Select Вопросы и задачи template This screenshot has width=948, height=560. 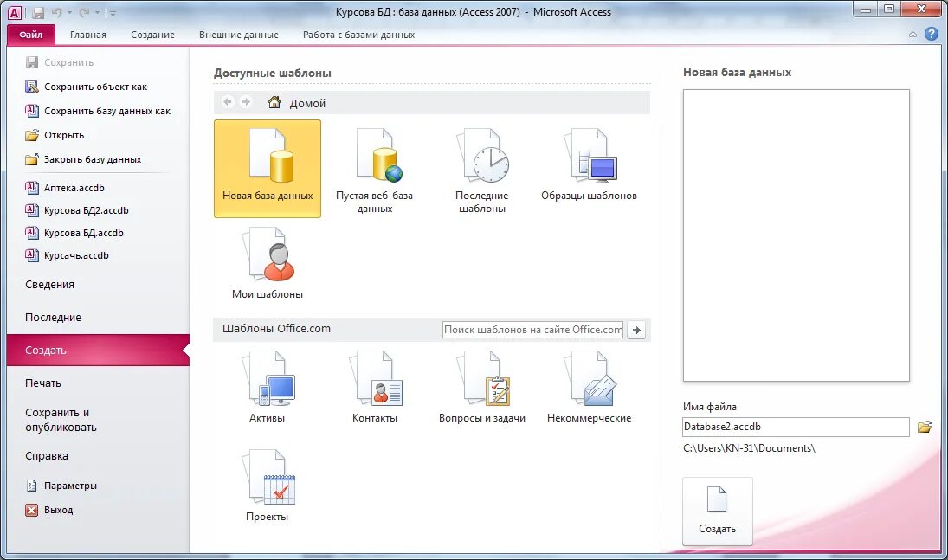(x=482, y=387)
